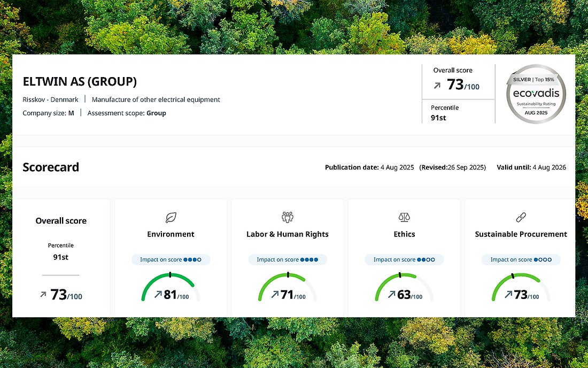Click the trend arrow next to Environment score 81
This screenshot has height=368, width=588.
point(158,294)
